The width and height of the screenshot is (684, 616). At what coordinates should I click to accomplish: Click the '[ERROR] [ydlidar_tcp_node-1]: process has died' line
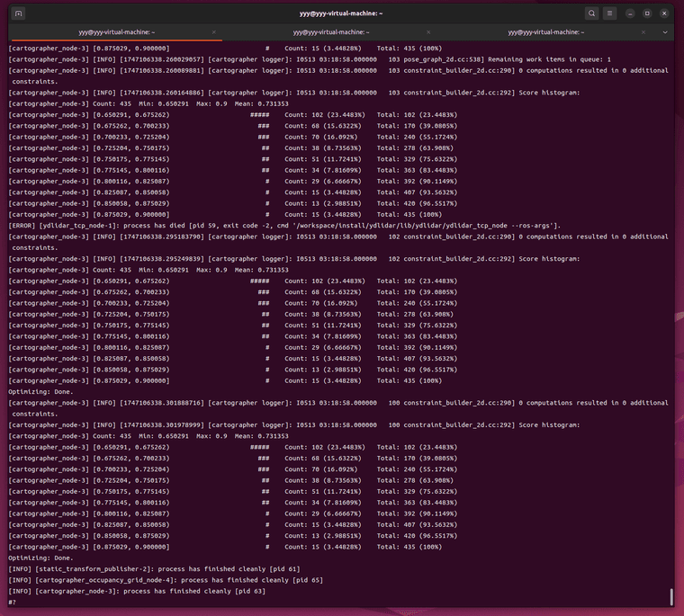tap(284, 226)
